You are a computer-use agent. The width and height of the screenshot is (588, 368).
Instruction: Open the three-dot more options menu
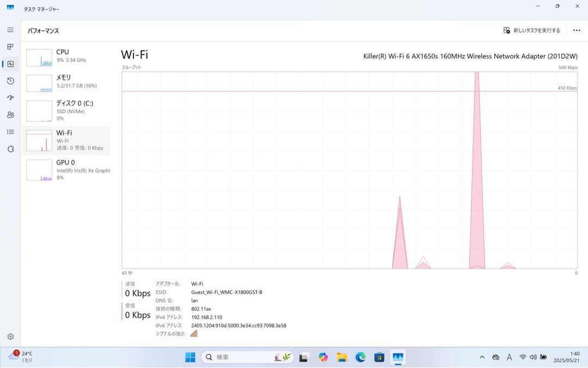pos(577,30)
